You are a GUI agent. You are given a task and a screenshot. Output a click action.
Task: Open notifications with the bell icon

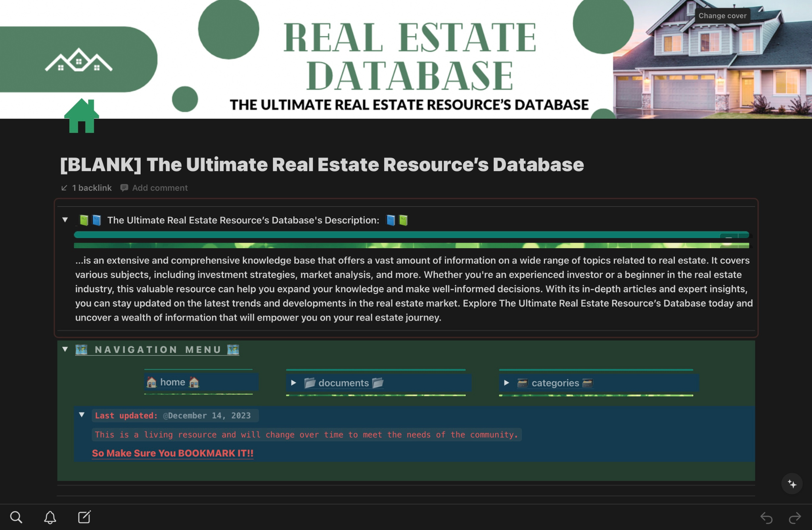click(x=50, y=517)
